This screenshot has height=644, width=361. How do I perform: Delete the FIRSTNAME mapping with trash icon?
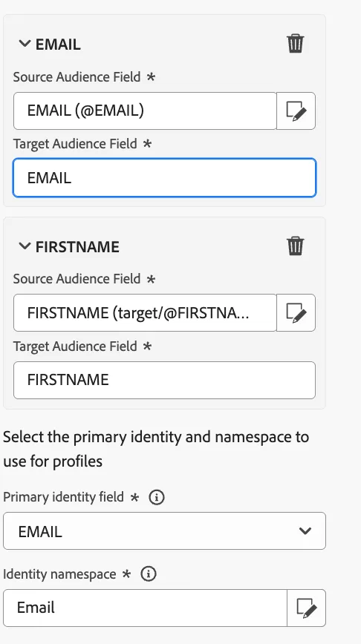(295, 246)
